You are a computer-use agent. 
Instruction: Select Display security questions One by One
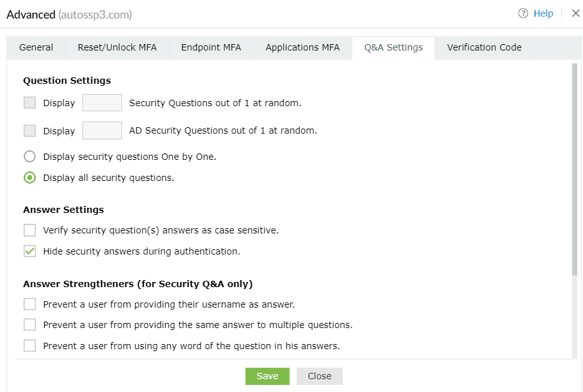(x=29, y=157)
